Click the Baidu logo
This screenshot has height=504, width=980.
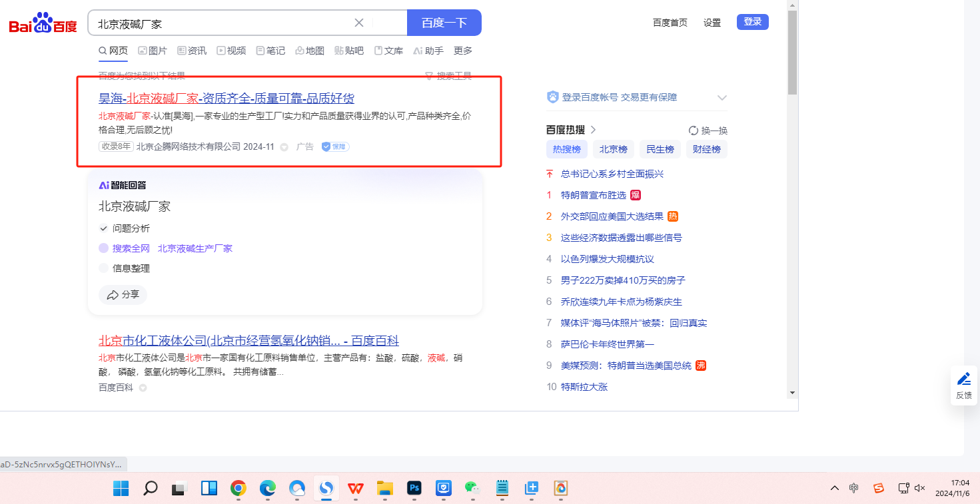(x=43, y=24)
